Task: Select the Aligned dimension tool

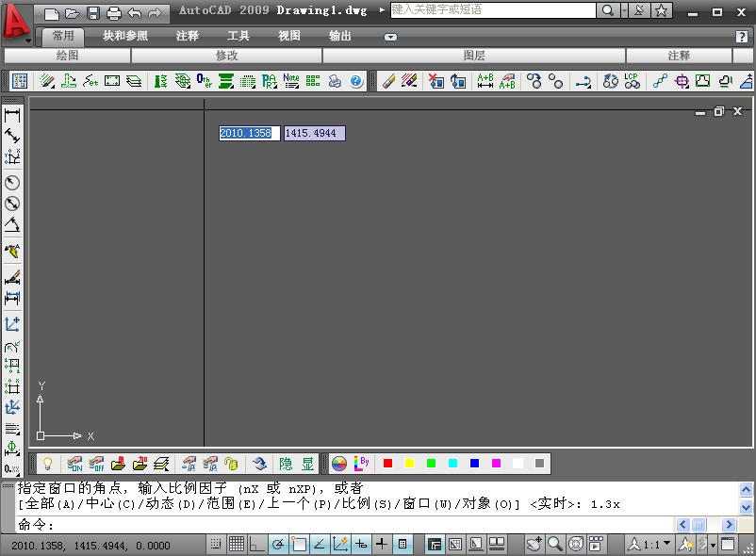Action: (12, 136)
